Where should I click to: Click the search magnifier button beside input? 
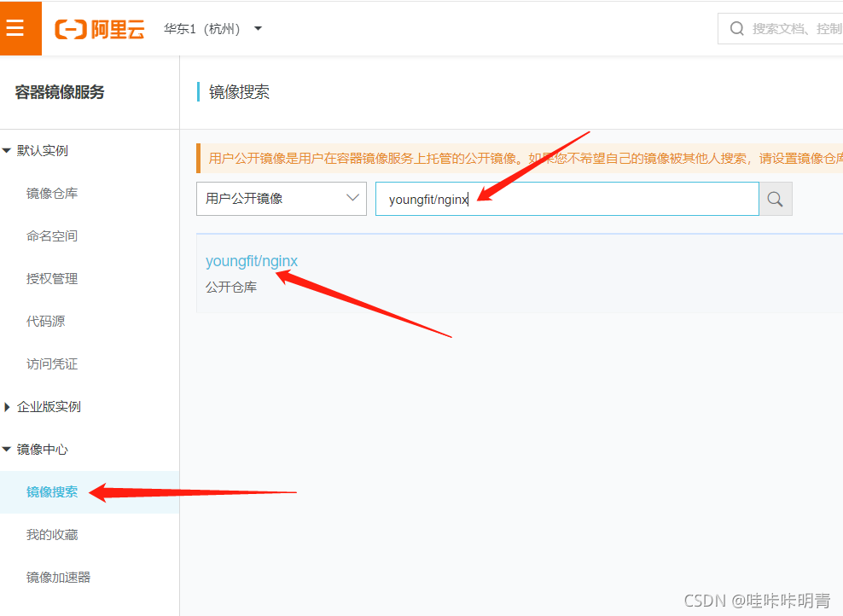coord(775,198)
